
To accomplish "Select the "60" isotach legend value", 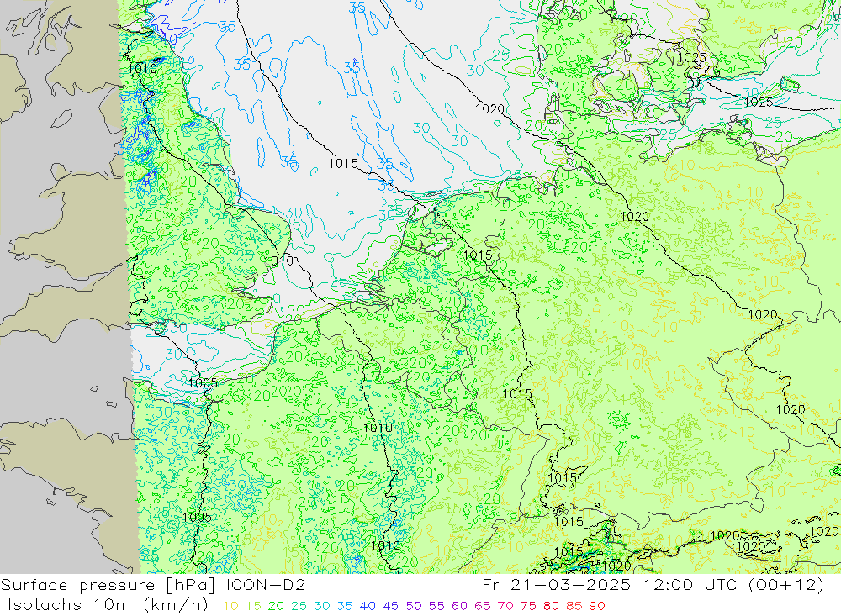I will (x=460, y=606).
